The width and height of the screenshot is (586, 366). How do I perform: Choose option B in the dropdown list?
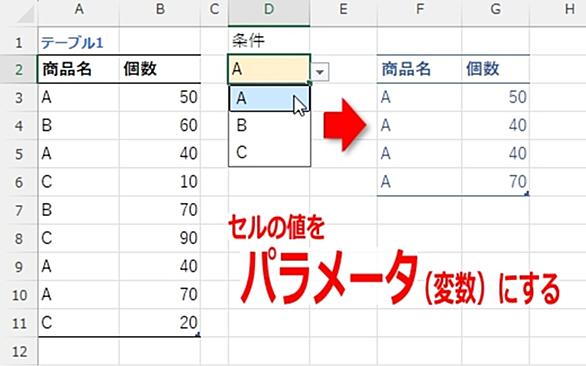tap(269, 125)
